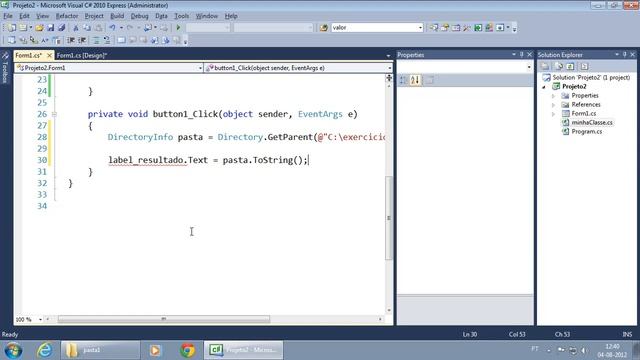Start debugging with the green play icon

click(x=178, y=28)
